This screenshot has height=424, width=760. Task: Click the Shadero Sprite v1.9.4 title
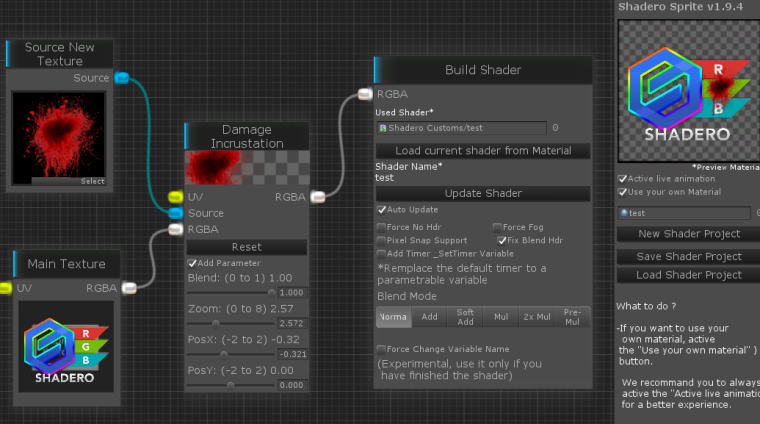(681, 7)
